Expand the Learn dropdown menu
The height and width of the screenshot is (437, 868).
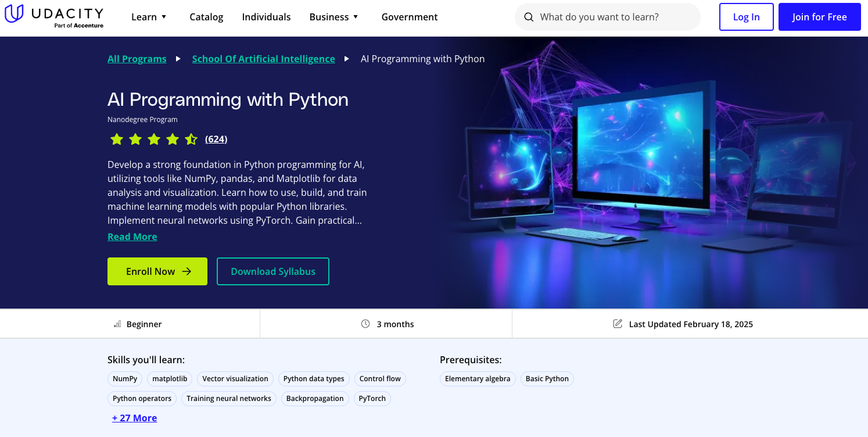click(149, 17)
